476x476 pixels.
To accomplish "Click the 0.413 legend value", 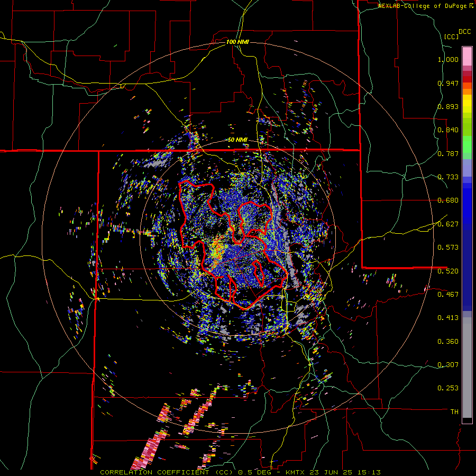I will [448, 318].
